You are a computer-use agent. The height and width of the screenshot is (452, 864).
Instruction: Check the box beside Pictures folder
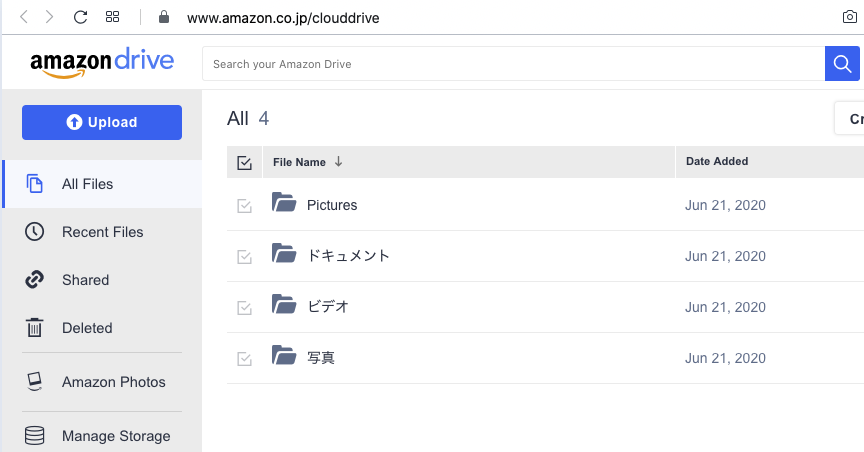(x=244, y=205)
